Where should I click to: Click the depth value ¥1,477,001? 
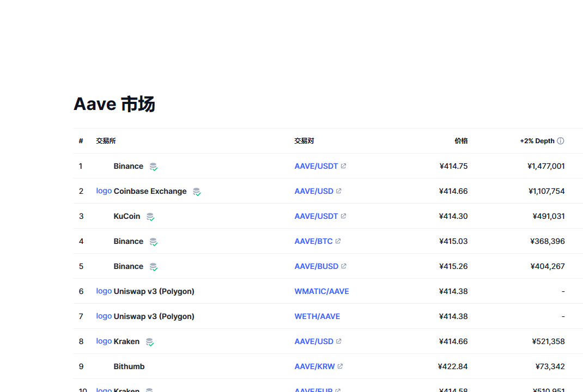tap(546, 166)
